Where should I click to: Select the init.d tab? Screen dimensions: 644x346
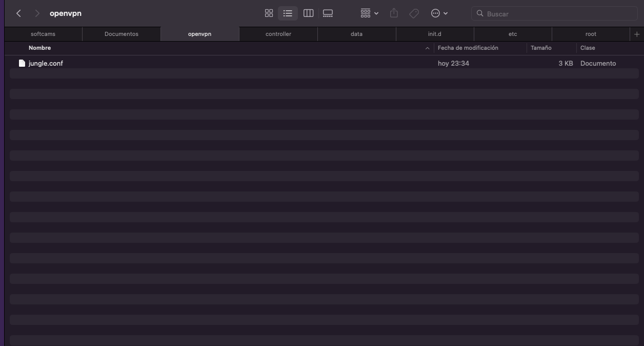click(x=434, y=34)
